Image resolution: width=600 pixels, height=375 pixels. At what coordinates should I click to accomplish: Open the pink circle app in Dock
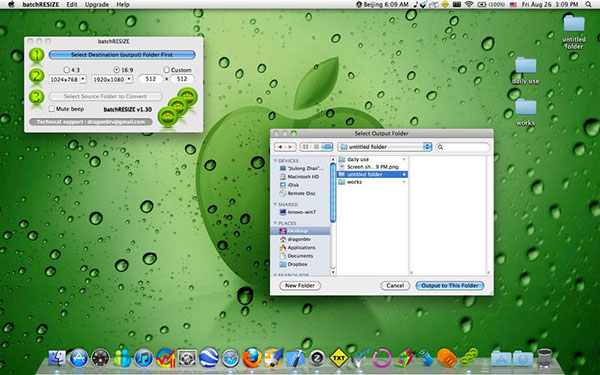click(382, 359)
